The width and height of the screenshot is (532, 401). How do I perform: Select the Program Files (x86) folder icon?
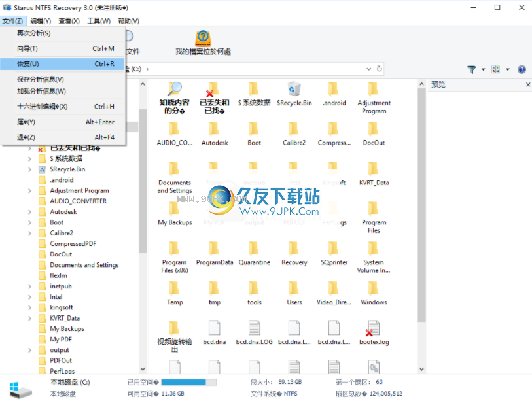point(175,249)
